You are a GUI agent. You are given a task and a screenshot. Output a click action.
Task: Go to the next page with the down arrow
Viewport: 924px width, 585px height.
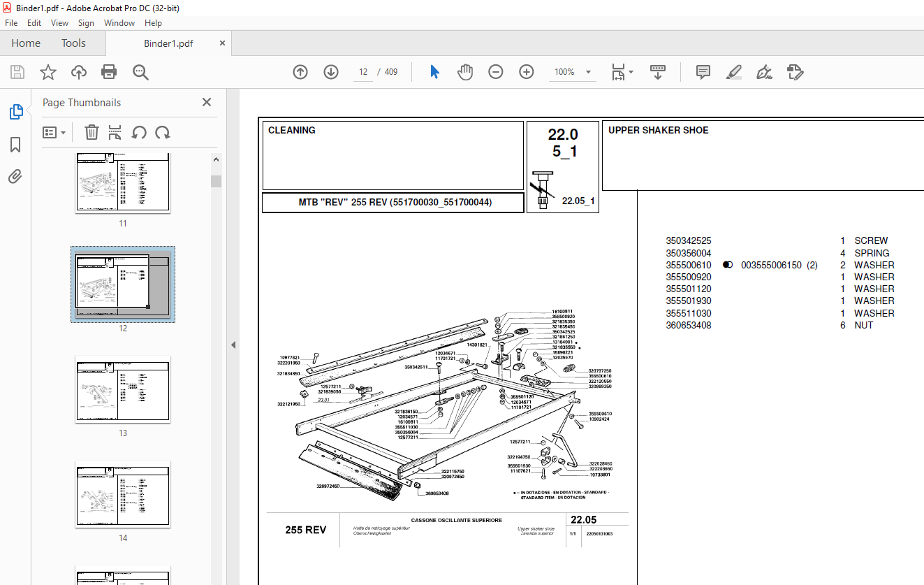[331, 72]
